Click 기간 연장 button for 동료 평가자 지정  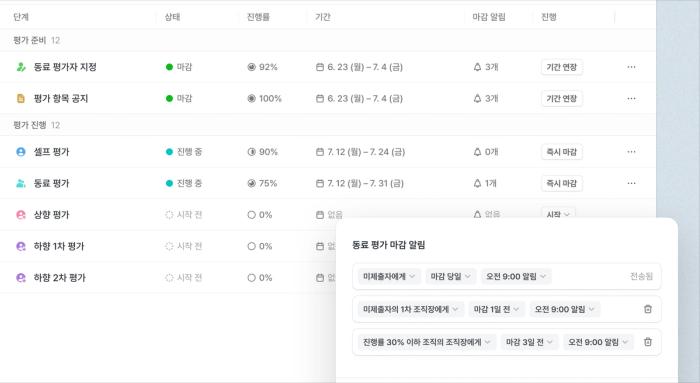tap(562, 67)
